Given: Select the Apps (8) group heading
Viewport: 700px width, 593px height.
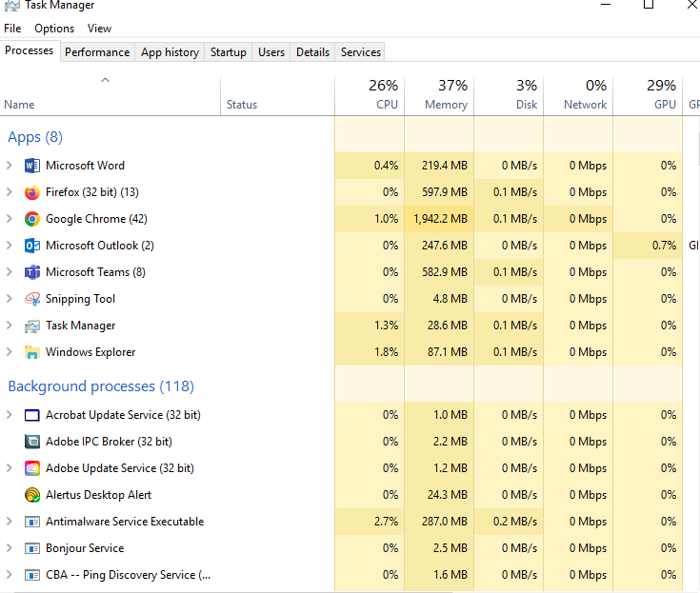Looking at the screenshot, I should (35, 137).
